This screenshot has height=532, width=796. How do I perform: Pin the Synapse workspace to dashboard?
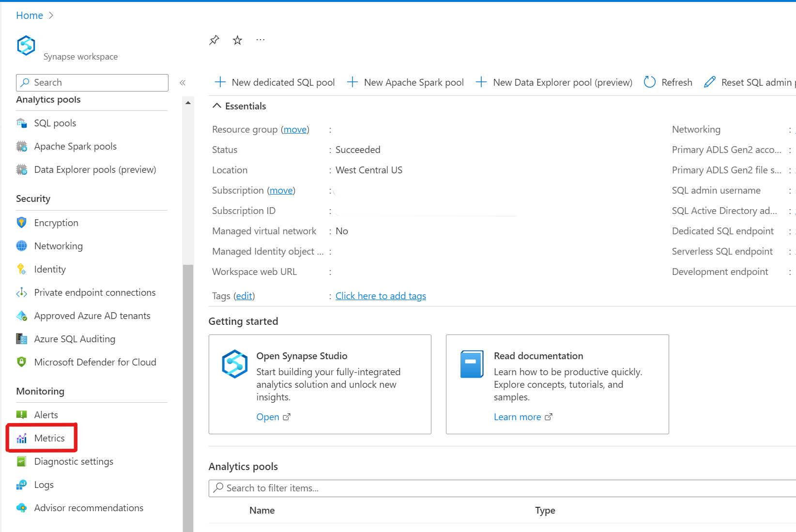point(214,40)
